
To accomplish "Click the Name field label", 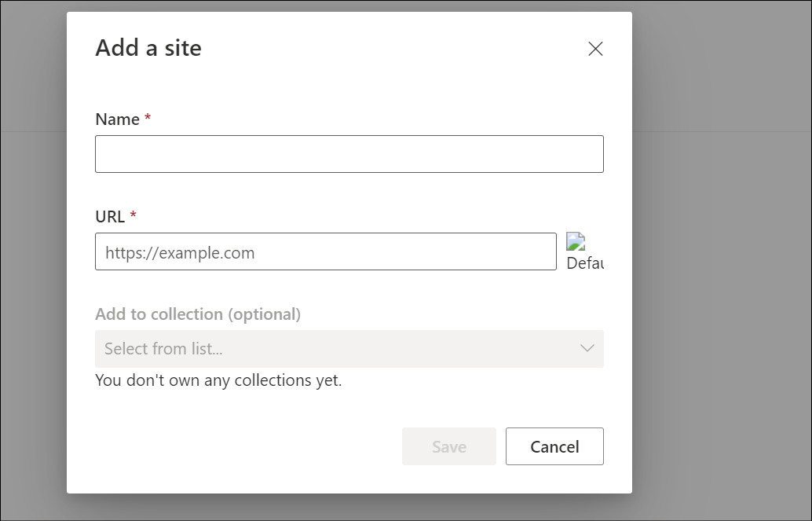I will pyautogui.click(x=117, y=119).
